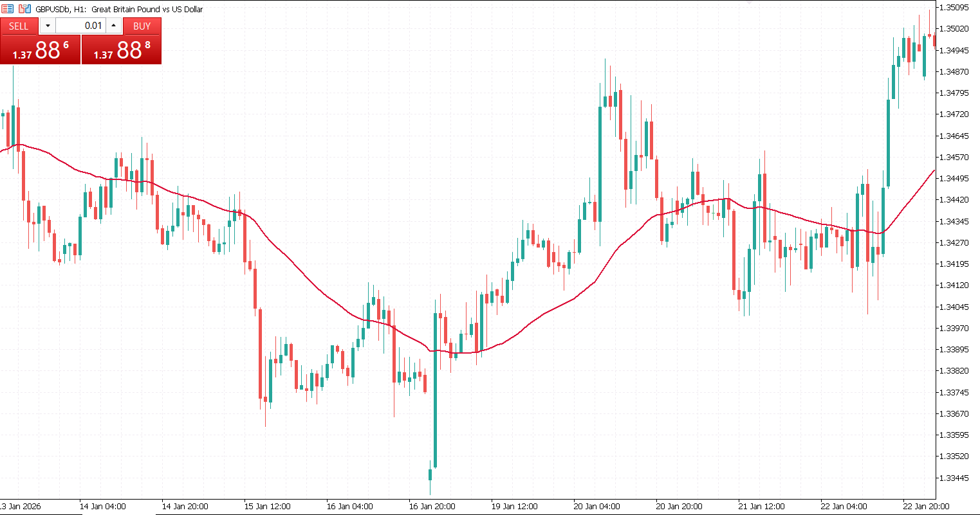Decrease trade volume with the down arrow
This screenshot has height=515, width=980.
[48, 26]
